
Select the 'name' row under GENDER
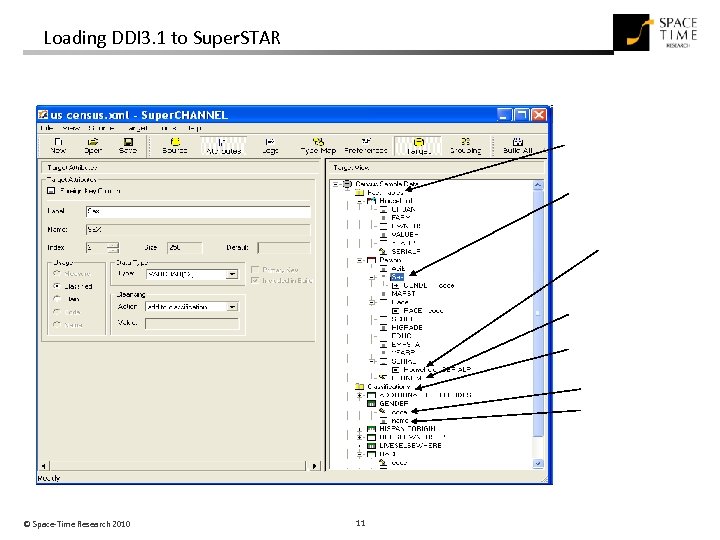(x=399, y=421)
